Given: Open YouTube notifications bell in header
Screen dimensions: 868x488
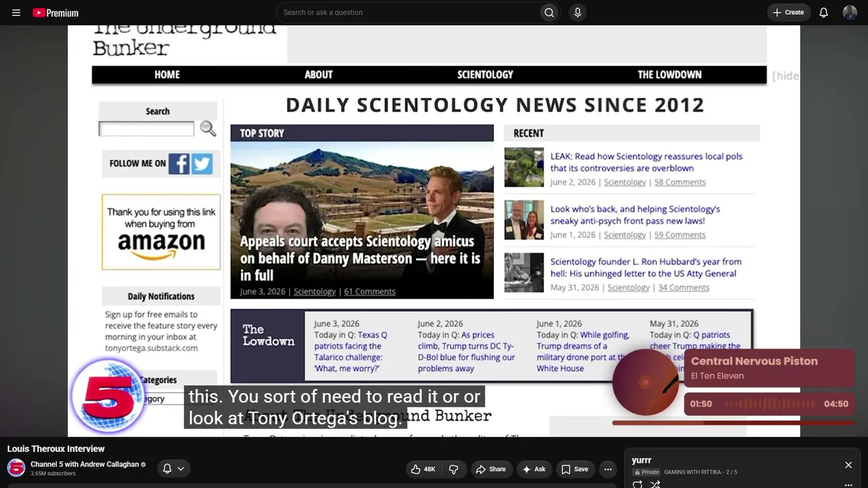Looking at the screenshot, I should [824, 12].
